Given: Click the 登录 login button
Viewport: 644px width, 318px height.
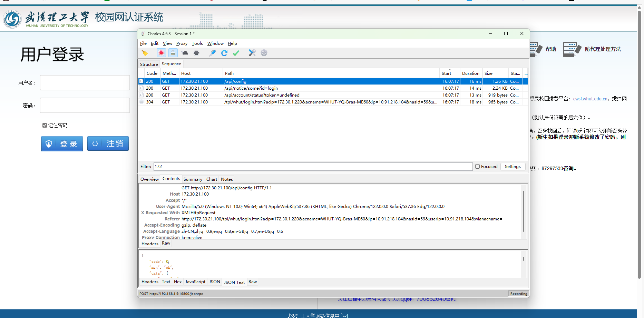Looking at the screenshot, I should (62, 143).
